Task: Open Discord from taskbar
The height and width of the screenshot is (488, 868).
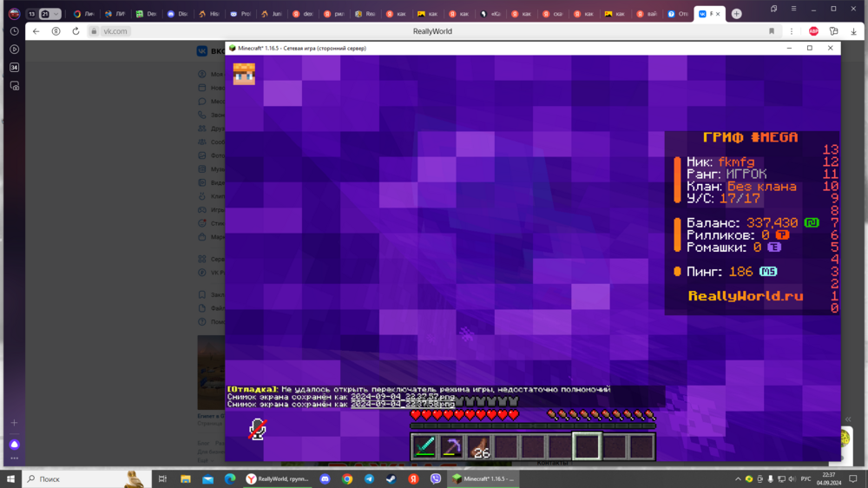Action: click(325, 478)
